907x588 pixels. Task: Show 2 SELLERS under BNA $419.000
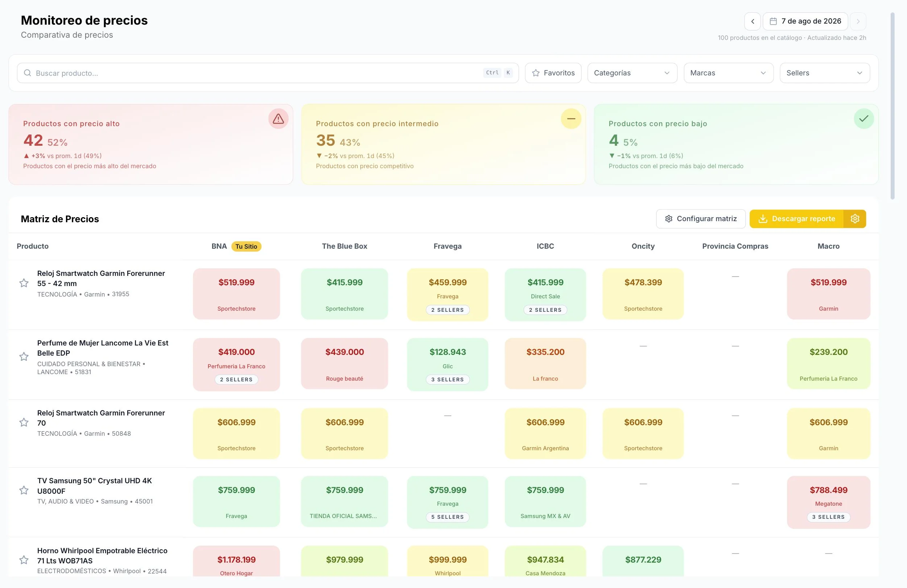click(236, 380)
